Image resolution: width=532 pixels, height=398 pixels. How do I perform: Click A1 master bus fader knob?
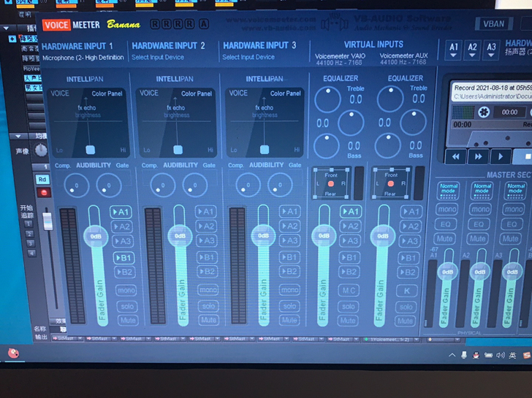(447, 272)
